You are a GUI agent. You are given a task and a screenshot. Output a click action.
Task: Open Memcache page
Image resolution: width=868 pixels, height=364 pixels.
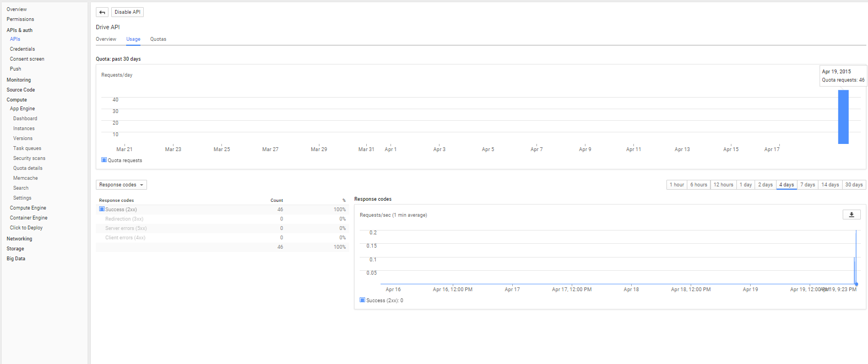tap(25, 178)
